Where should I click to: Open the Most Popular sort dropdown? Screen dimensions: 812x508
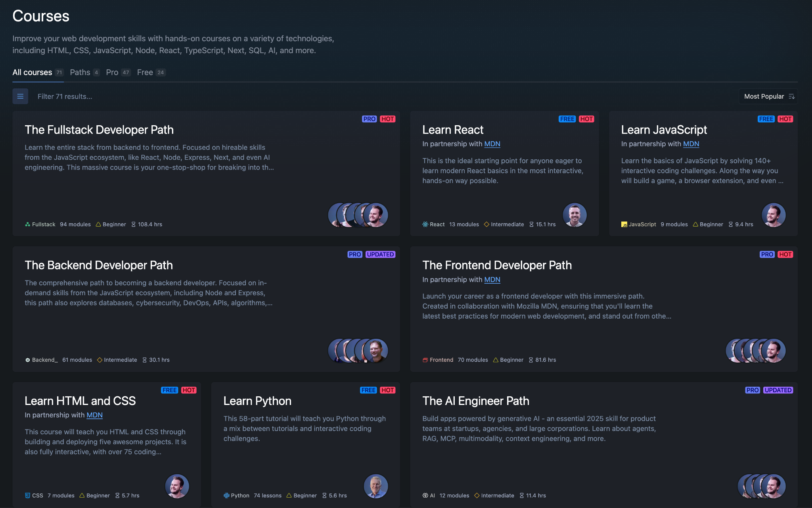768,96
